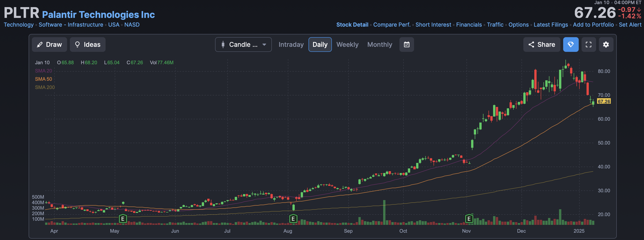Click the pencil icon in Draw button

coord(39,45)
